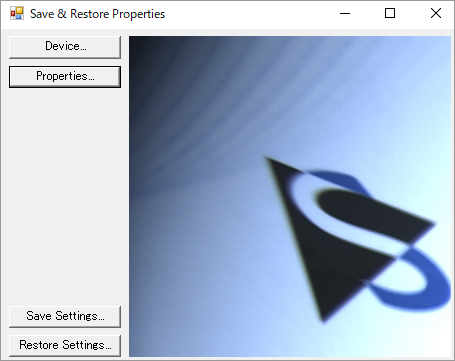Open the Device... selection dialog
Viewport: 455px width, 361px height.
pos(65,47)
